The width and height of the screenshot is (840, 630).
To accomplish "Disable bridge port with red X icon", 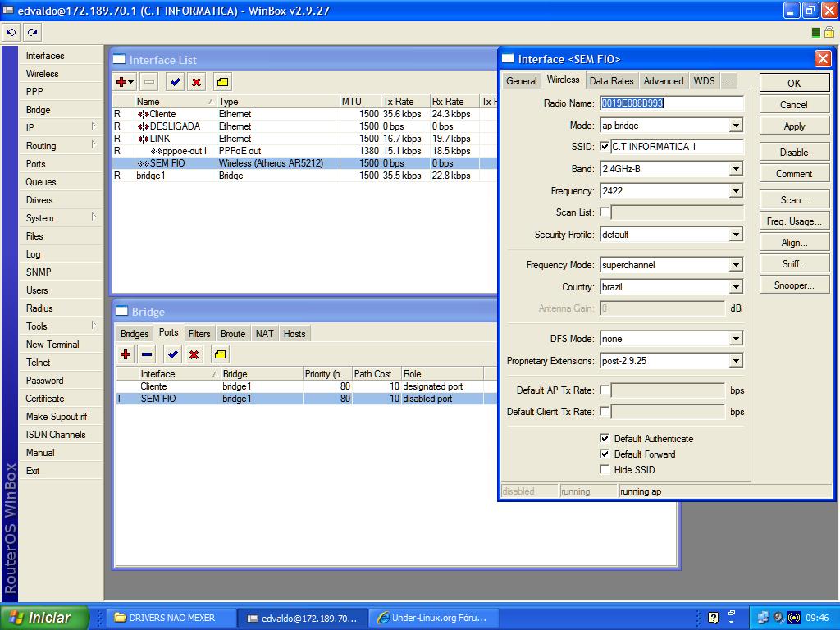I will click(x=194, y=354).
